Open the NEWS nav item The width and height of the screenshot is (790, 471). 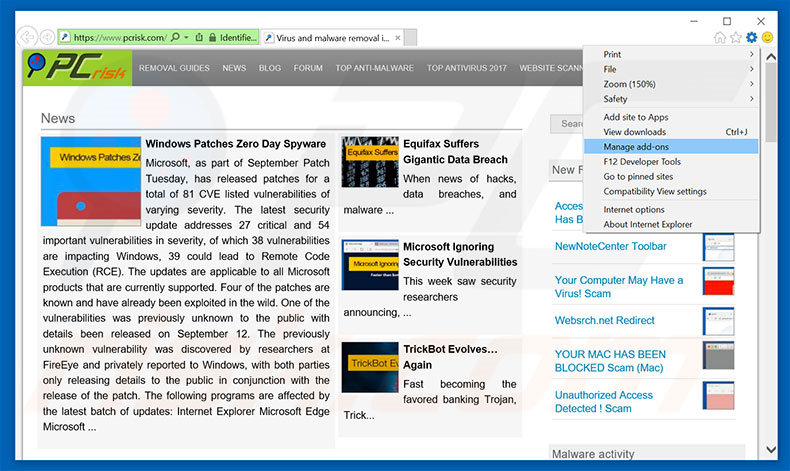pos(234,68)
